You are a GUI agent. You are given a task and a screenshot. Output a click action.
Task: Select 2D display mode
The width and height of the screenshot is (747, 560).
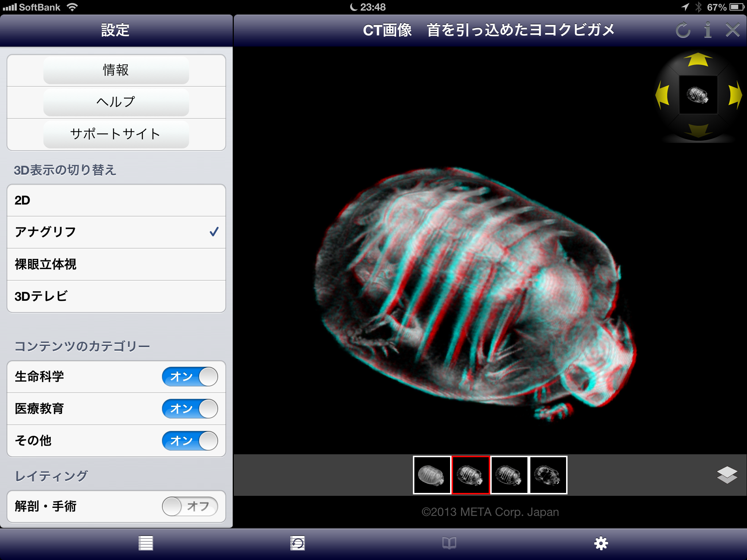coord(116,201)
